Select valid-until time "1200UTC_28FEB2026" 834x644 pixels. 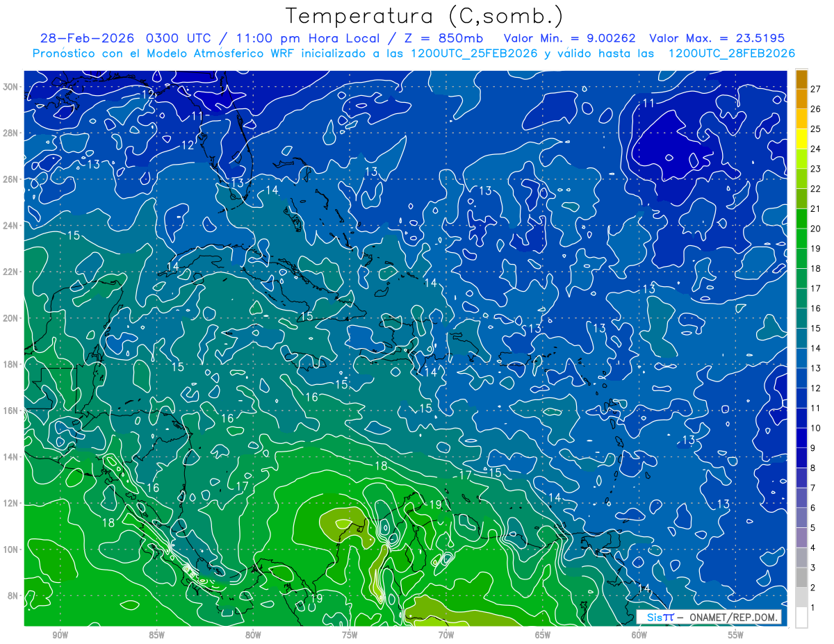(732, 53)
